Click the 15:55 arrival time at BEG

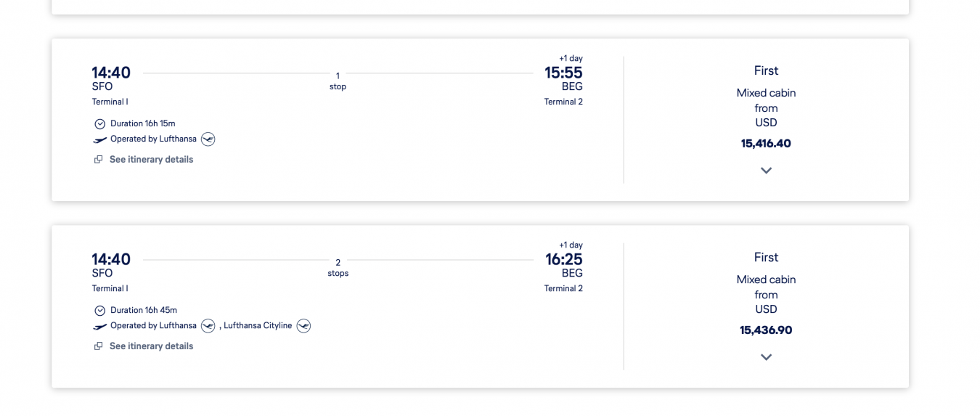point(563,73)
